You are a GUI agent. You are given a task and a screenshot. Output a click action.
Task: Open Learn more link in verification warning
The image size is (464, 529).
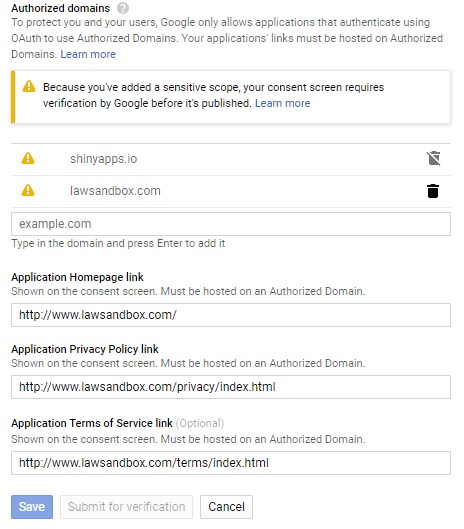click(282, 103)
